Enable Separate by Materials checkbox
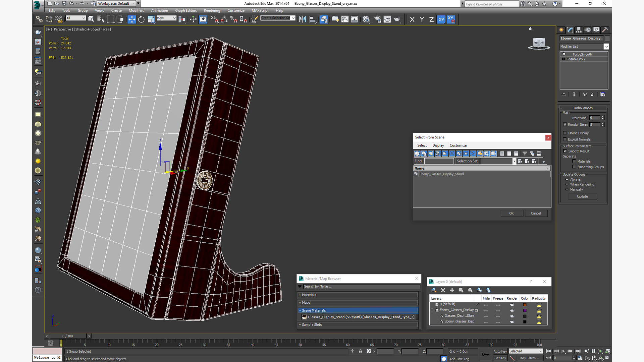 [x=574, y=162]
